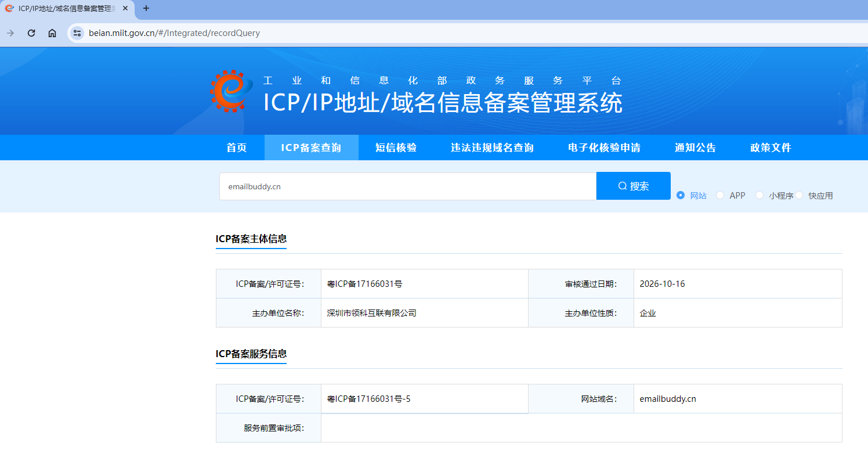Click the 审核通过日期 label cell

pyautogui.click(x=581, y=284)
